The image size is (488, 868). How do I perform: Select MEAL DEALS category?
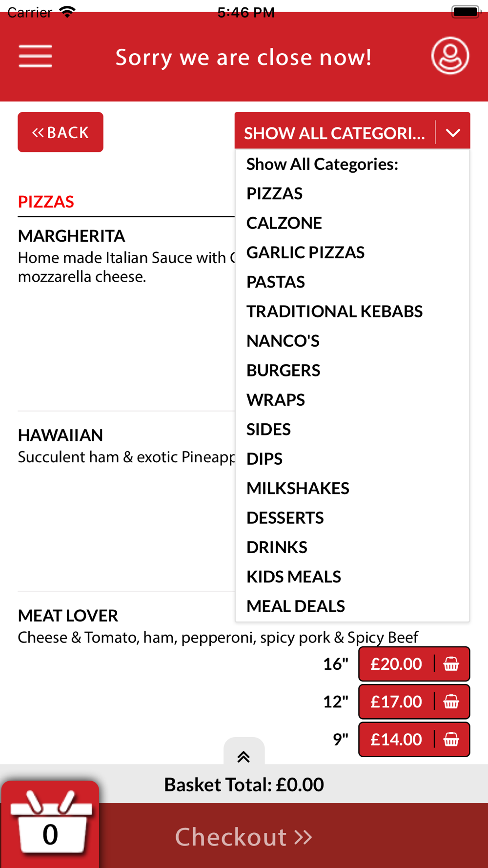coord(296,606)
